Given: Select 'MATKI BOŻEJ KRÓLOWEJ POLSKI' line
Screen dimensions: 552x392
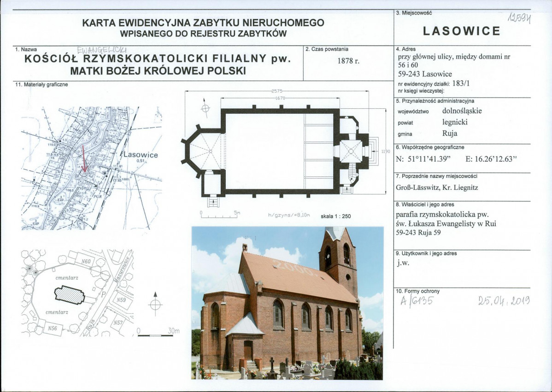Looking at the screenshot, I should point(158,71).
